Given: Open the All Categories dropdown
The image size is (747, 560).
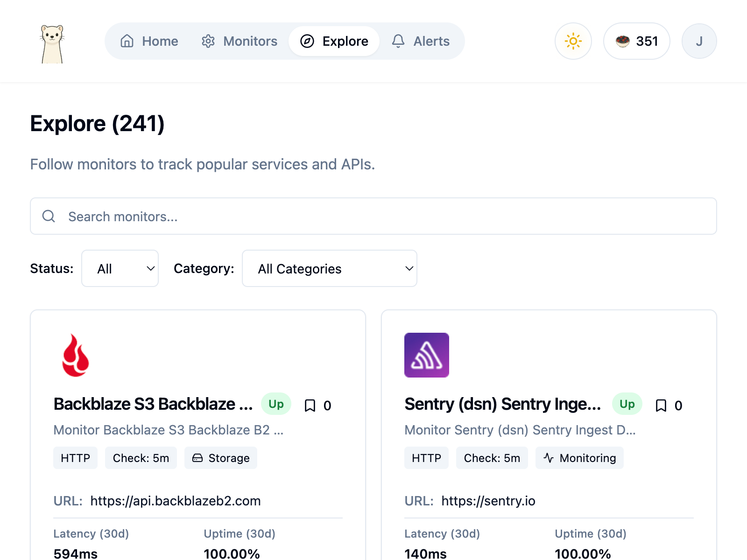Looking at the screenshot, I should tap(329, 268).
